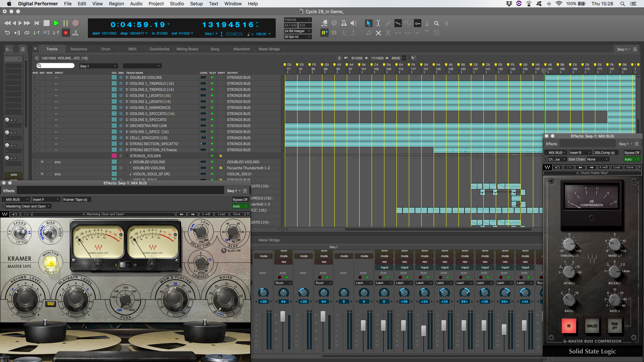644x362 pixels.
Task: Select the Scissors tool
Action: click(388, 33)
